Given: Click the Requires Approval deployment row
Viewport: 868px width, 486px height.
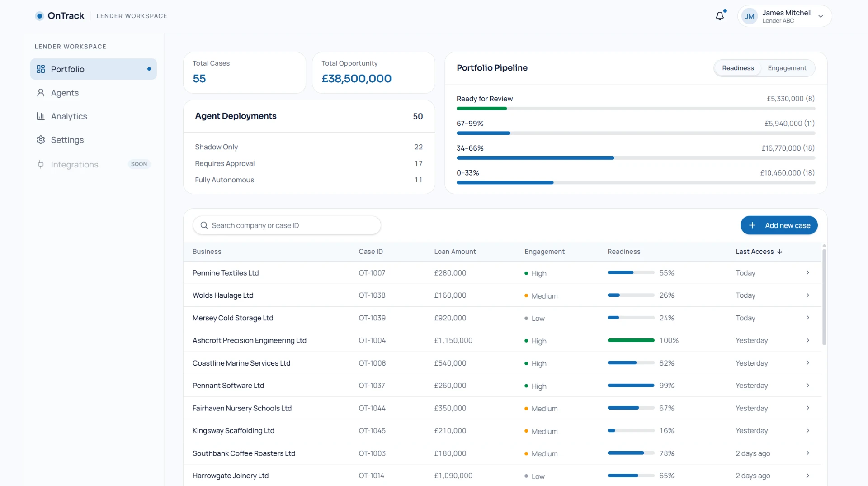Looking at the screenshot, I should click(x=309, y=163).
